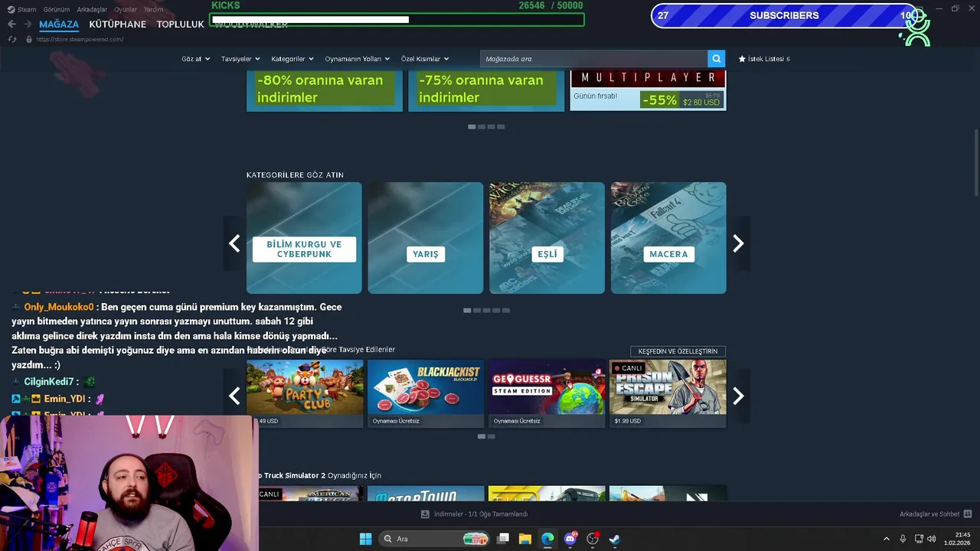The image size is (980, 551).
Task: Select the MACERA category card
Action: (x=668, y=238)
